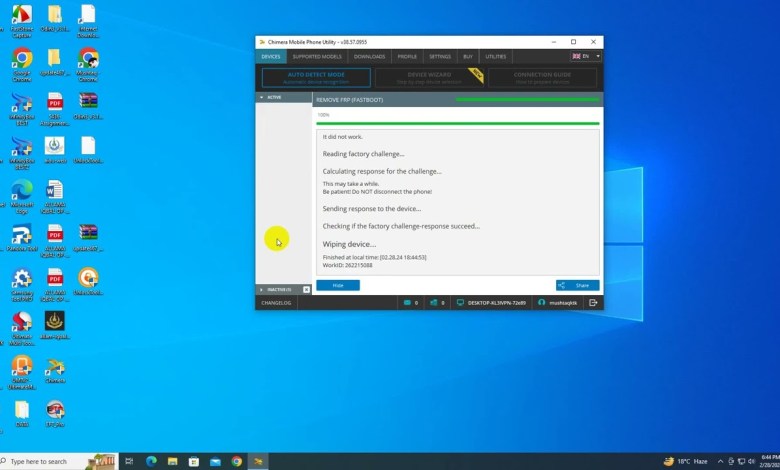Open the user account headset icon

pyautogui.click(x=542, y=302)
